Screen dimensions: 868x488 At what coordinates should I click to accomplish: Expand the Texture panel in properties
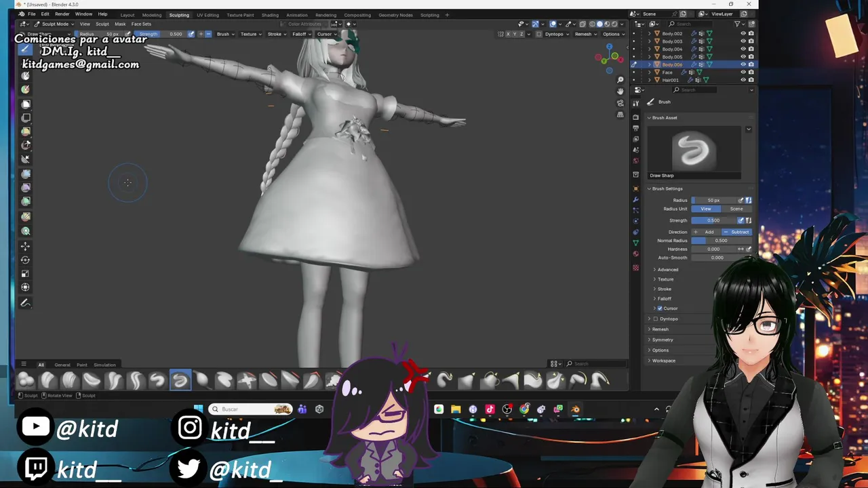[665, 279]
